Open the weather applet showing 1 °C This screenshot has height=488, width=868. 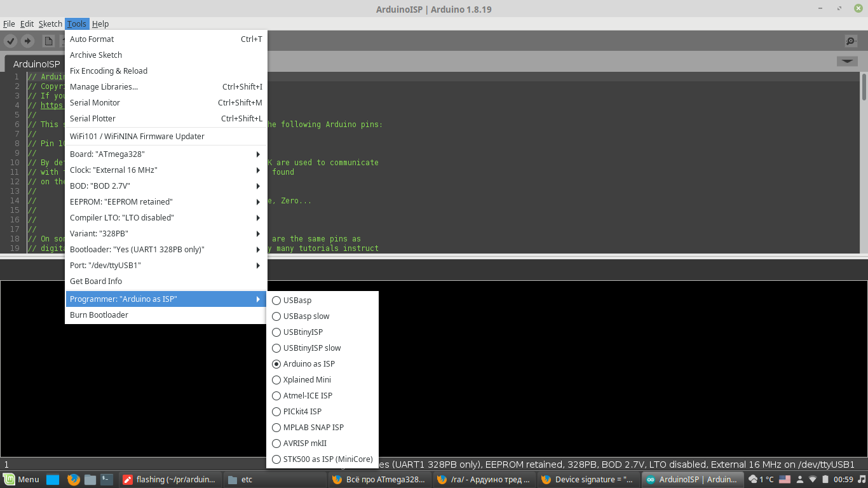(761, 480)
